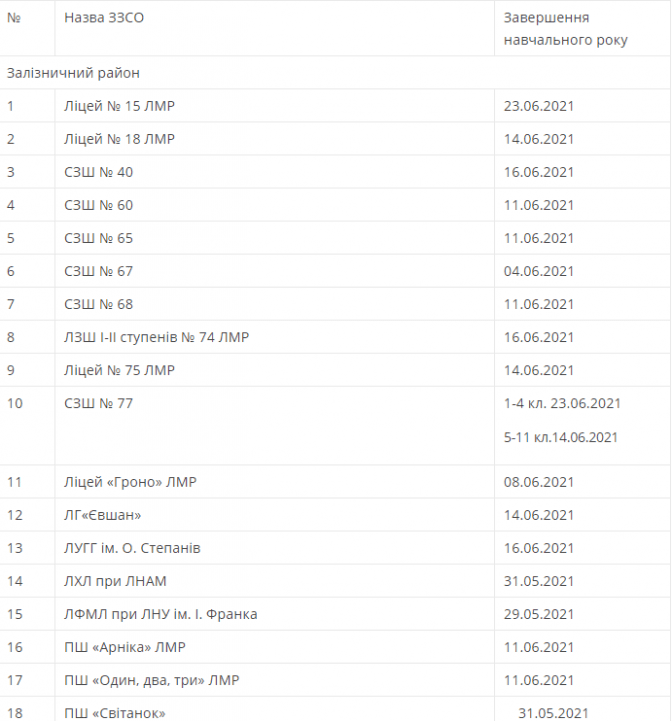This screenshot has width=672, height=721.
Task: Click the date 04.06.2021 for СЗШ № 67
Action: point(539,271)
